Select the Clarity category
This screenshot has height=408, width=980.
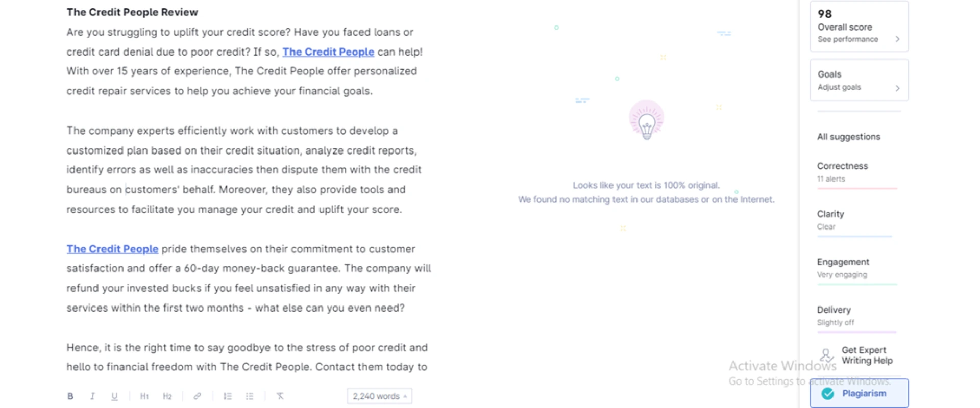[830, 219]
